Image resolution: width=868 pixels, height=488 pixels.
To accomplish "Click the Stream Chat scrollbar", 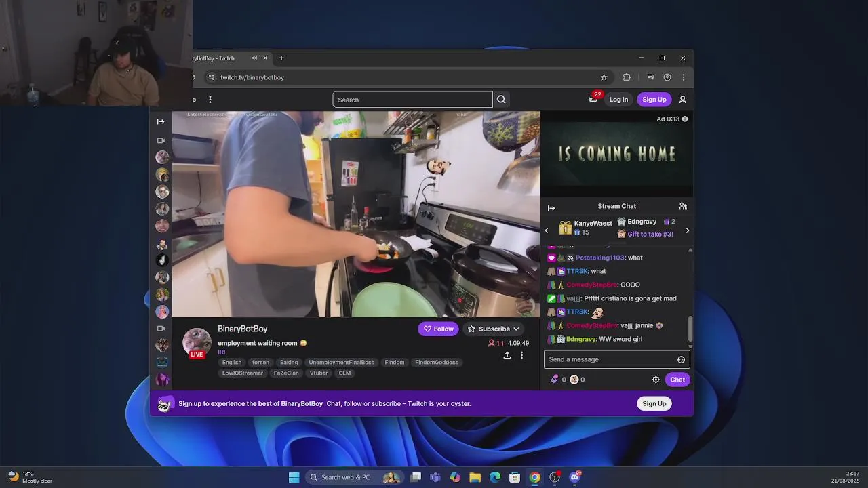I will [690, 329].
